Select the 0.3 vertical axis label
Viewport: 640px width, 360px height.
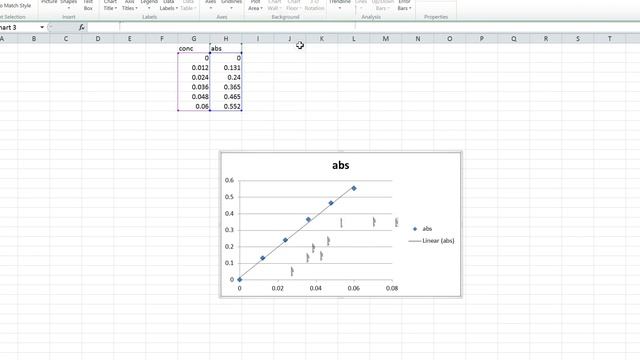[x=229, y=230]
